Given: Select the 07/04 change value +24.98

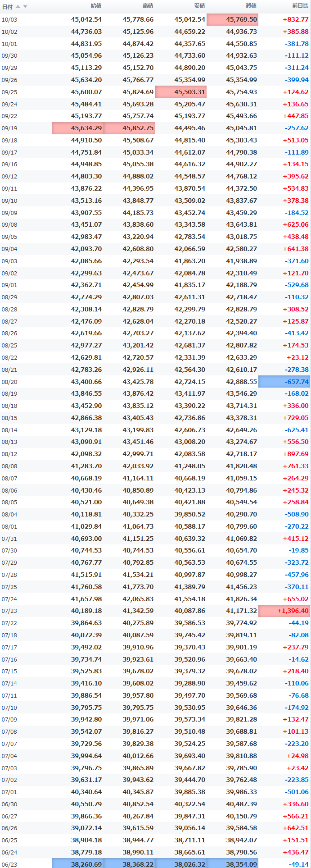Looking at the screenshot, I should [x=297, y=756].
